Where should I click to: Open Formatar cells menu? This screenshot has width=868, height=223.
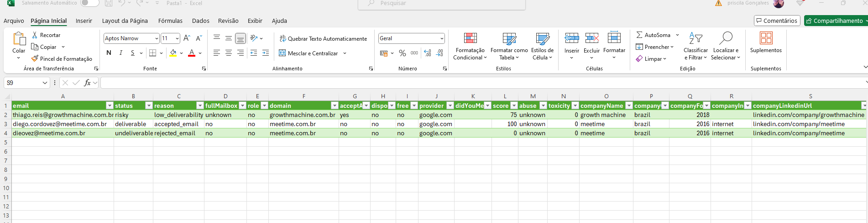click(614, 45)
